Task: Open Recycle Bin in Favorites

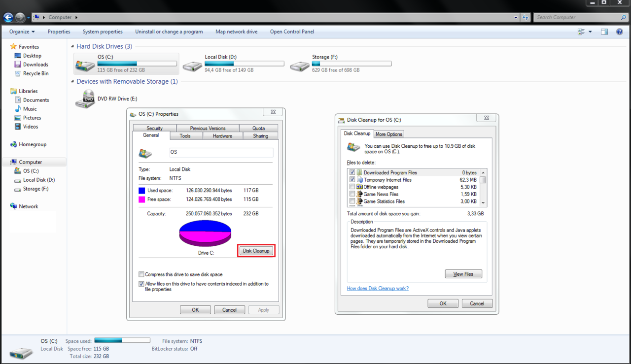Action: (35, 73)
